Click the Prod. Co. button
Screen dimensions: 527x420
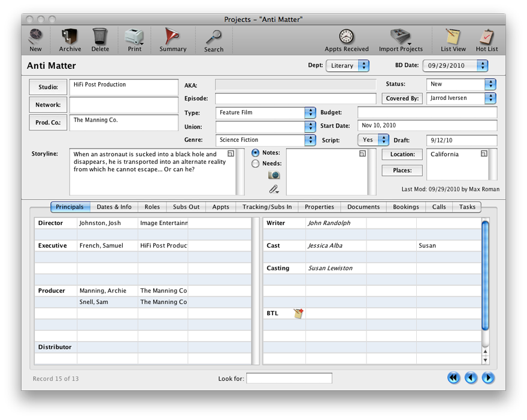48,123
